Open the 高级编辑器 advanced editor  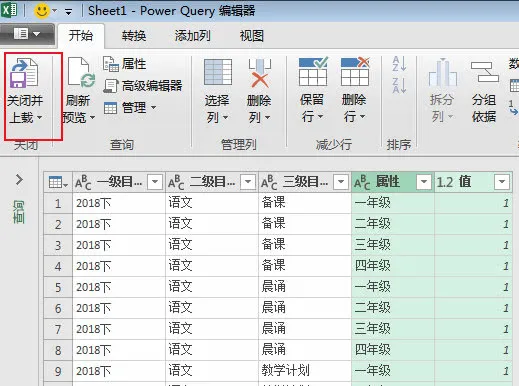tap(143, 86)
